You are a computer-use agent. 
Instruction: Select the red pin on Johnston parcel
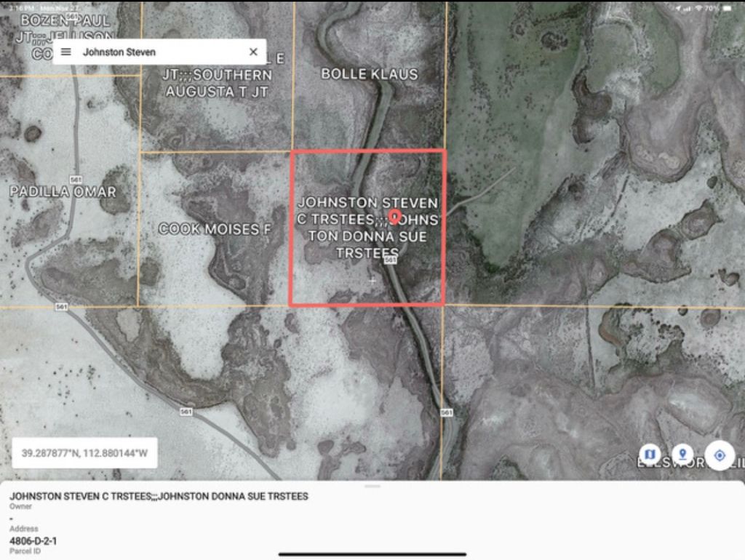(395, 214)
